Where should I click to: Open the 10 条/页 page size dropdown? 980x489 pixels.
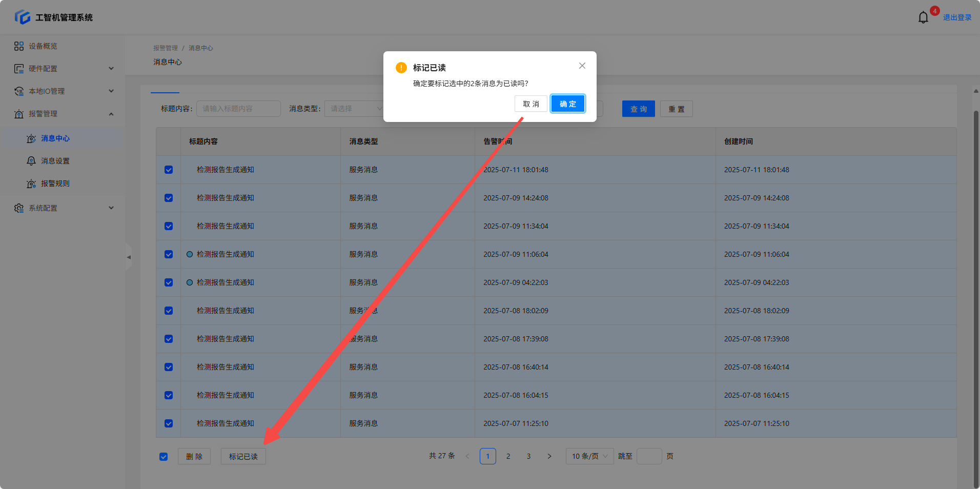[589, 456]
